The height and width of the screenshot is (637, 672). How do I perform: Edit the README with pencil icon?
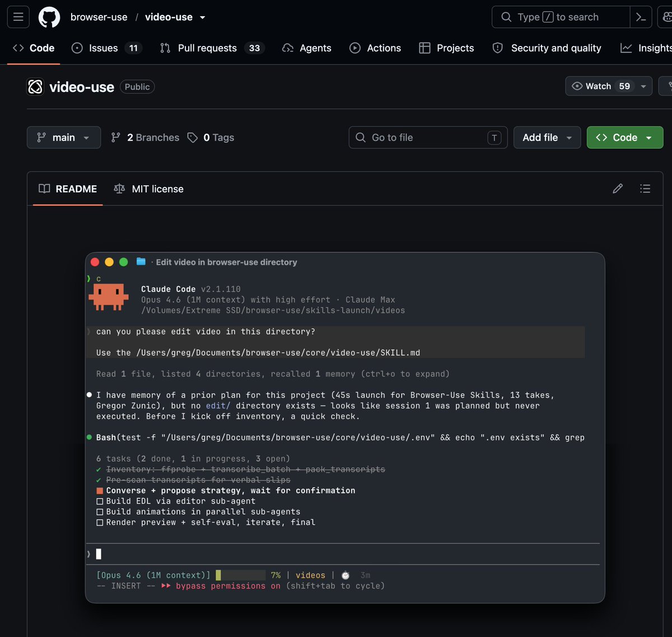618,189
